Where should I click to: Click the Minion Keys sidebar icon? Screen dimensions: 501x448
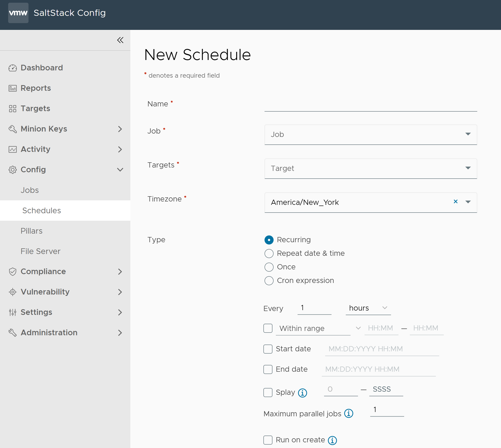tap(12, 129)
